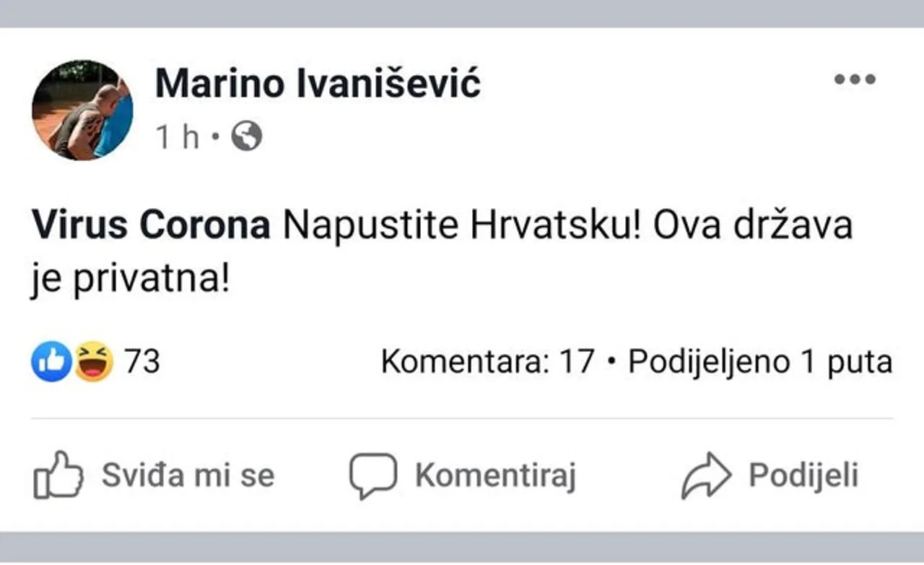Viewport: 924px width, 565px height.
Task: Click the blue Like reaction icon
Action: (51, 361)
